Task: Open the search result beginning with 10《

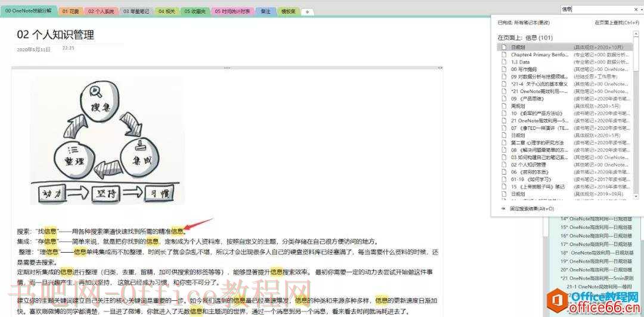Action: [565, 113]
